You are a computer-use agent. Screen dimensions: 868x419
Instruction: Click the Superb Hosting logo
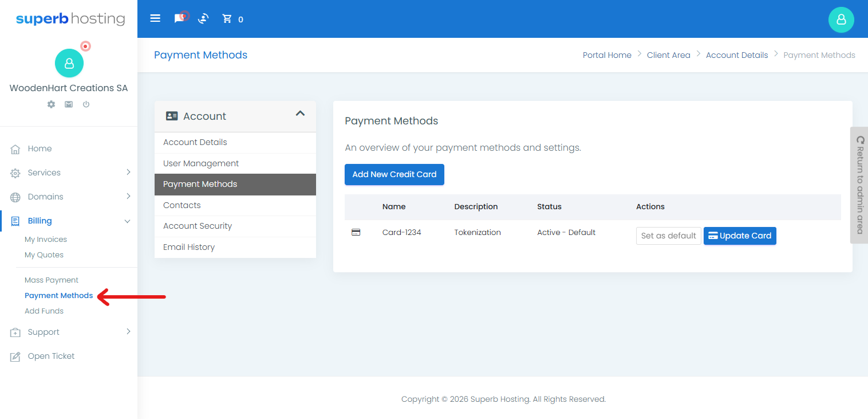70,19
